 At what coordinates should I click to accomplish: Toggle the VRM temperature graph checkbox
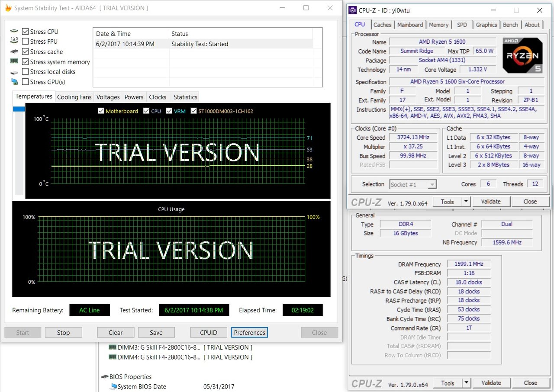(x=169, y=111)
